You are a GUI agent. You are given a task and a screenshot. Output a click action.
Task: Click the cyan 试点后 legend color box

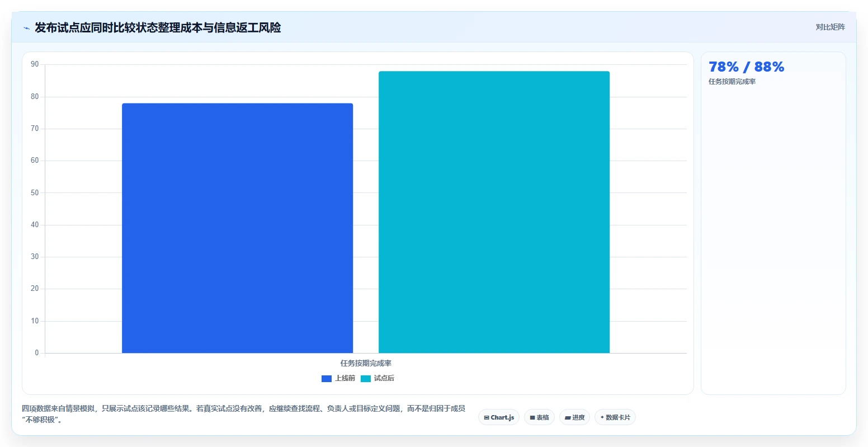[366, 379]
